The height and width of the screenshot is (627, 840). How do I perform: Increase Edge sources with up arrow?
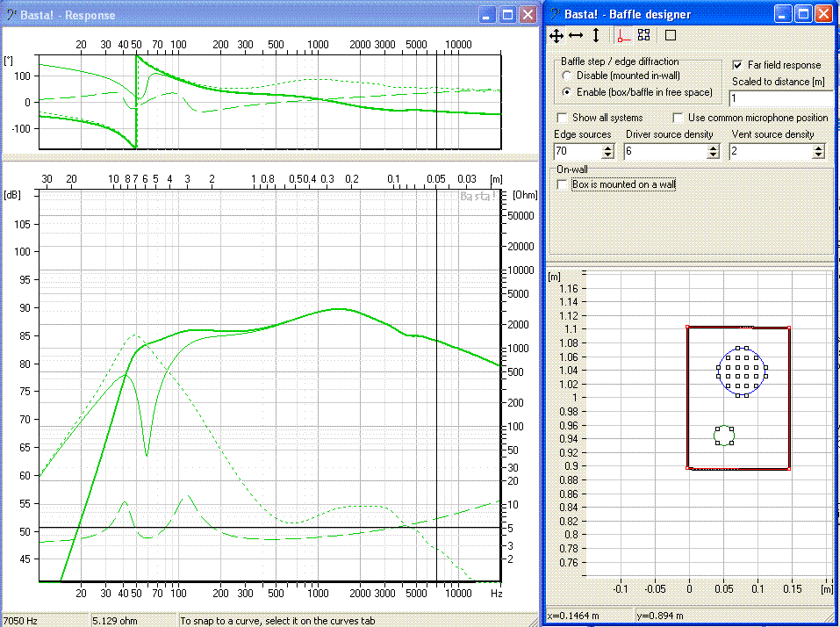coord(608,148)
